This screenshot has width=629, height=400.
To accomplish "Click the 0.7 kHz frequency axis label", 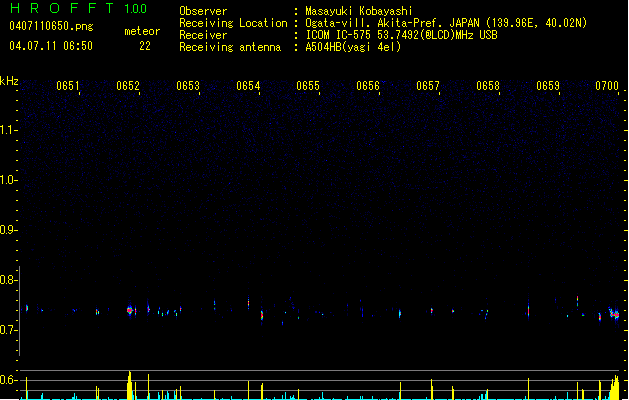I will coord(8,330).
